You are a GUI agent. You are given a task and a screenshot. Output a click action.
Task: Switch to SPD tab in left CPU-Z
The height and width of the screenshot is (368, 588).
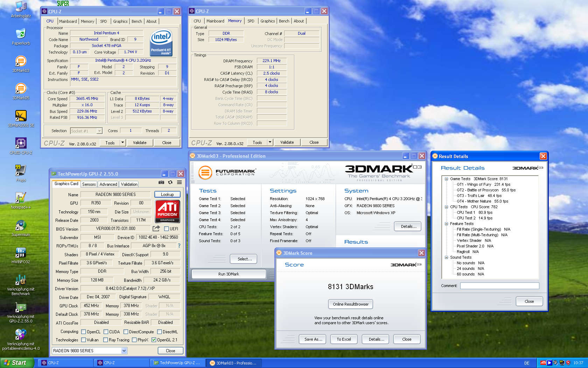[104, 21]
